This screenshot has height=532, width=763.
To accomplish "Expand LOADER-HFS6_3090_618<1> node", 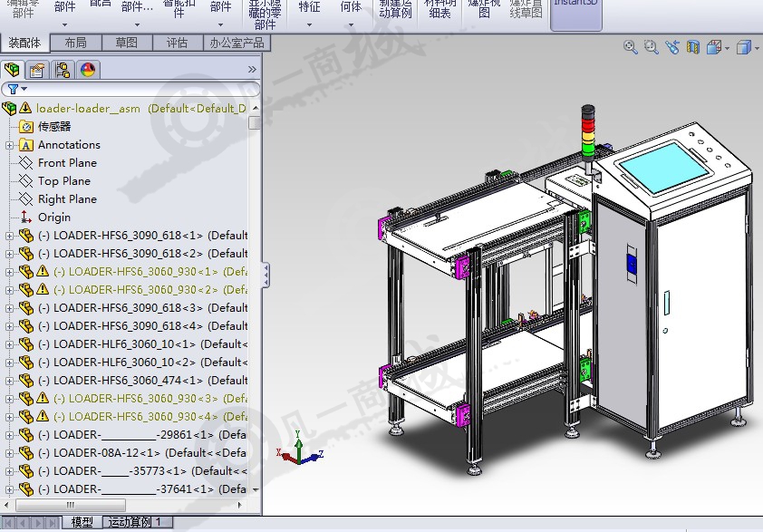I will [x=9, y=236].
